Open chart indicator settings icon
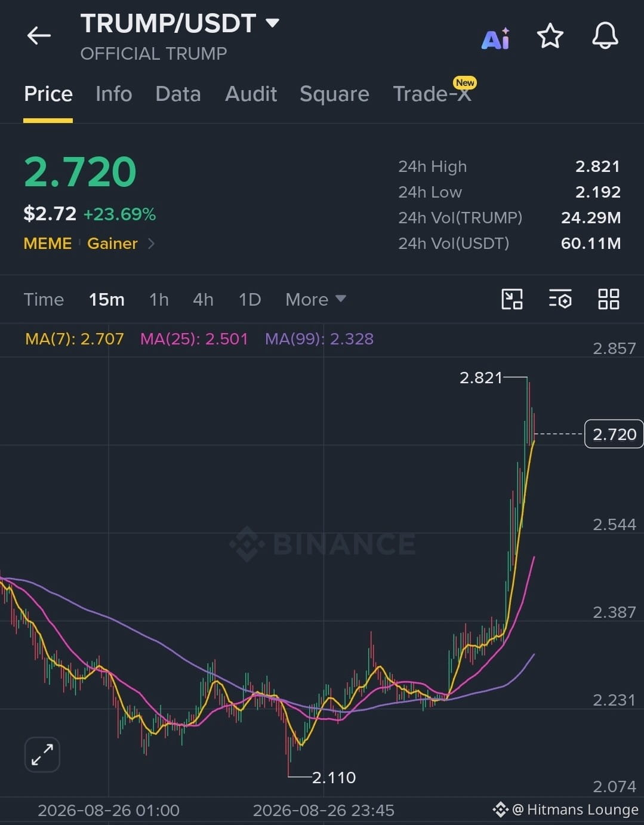644x825 pixels. [x=560, y=299]
